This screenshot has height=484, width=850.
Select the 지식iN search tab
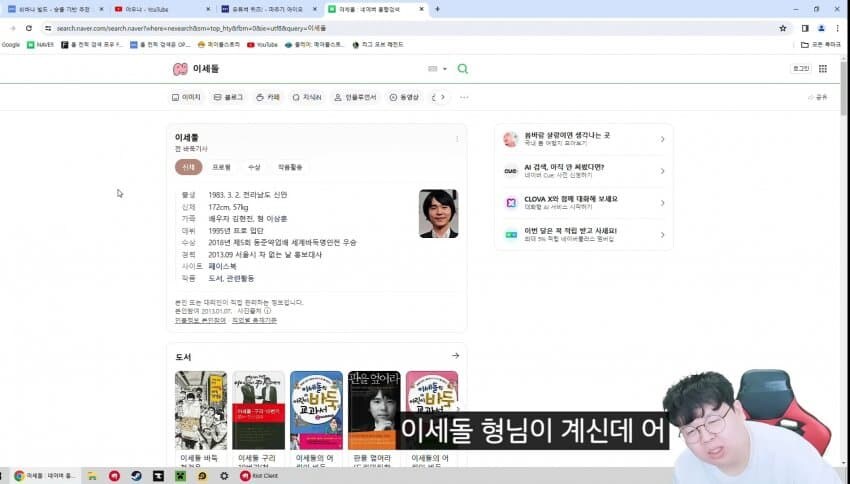pyautogui.click(x=307, y=98)
